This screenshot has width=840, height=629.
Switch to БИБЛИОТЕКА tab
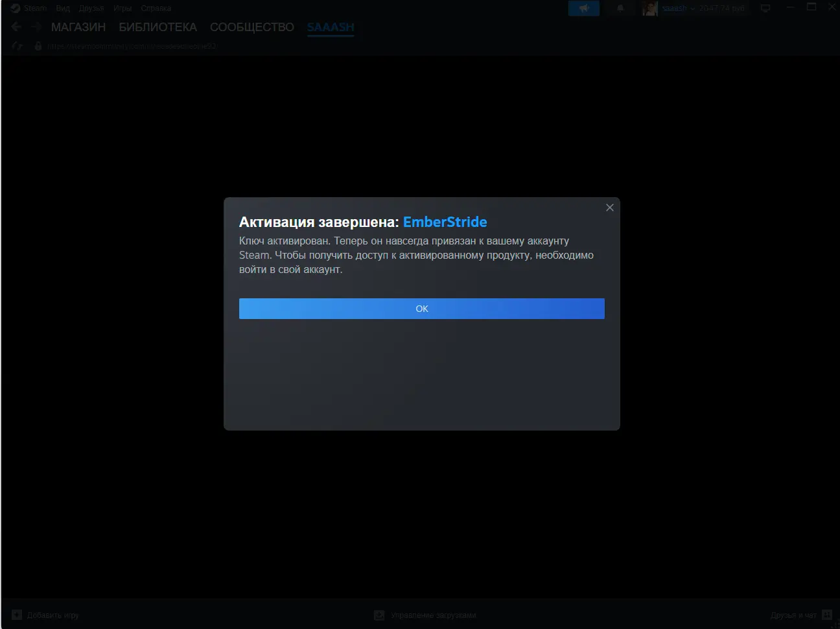click(157, 27)
